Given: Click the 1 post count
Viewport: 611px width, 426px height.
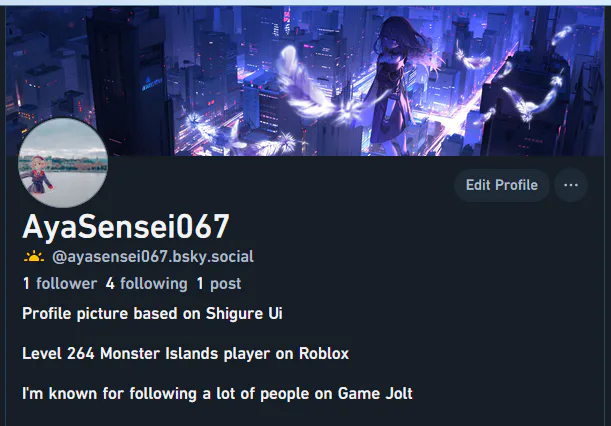Looking at the screenshot, I should [x=219, y=284].
